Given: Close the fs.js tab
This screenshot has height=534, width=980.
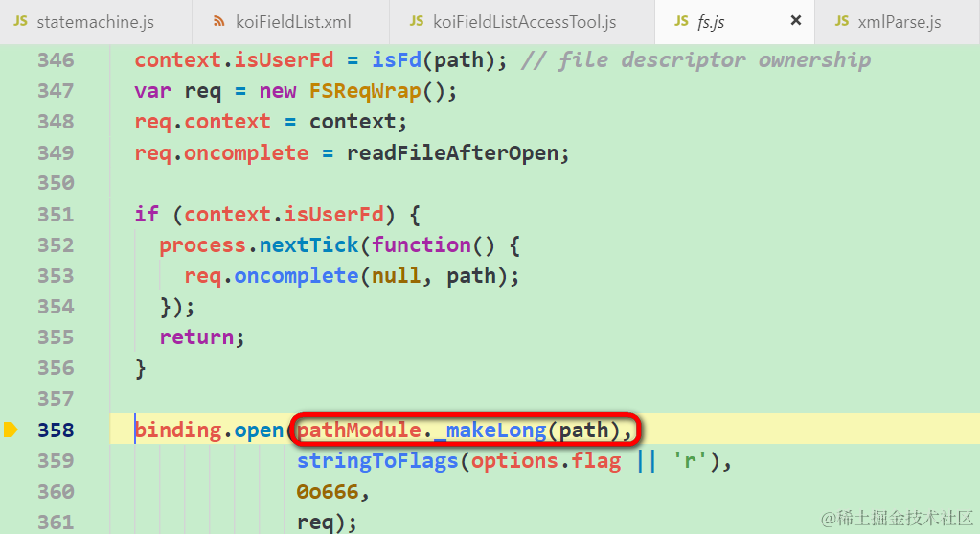Looking at the screenshot, I should (x=796, y=21).
